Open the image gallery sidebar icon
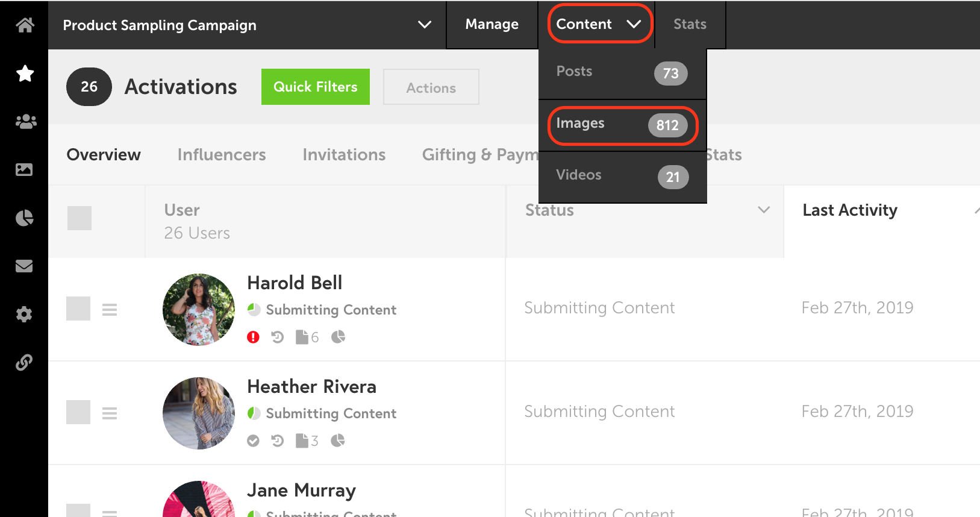980x517 pixels. tap(24, 170)
